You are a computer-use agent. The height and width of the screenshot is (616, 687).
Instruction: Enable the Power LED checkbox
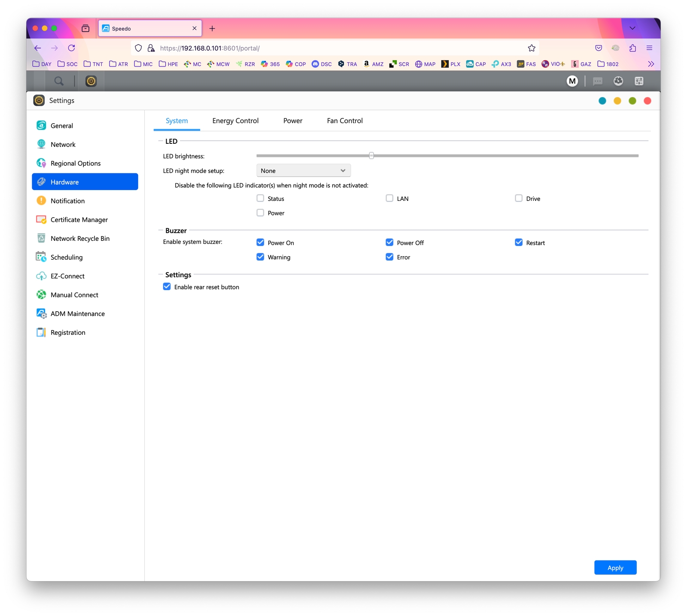pyautogui.click(x=260, y=213)
